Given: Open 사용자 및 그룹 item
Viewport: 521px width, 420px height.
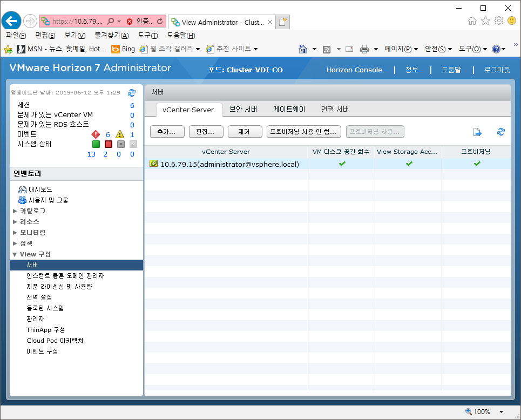Looking at the screenshot, I should coord(44,200).
